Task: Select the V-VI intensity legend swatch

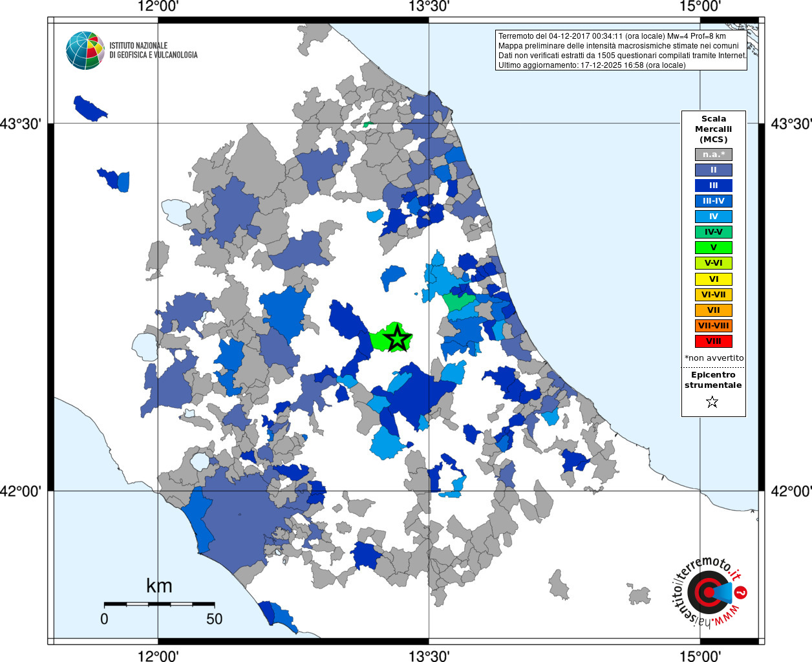Action: pos(714,263)
